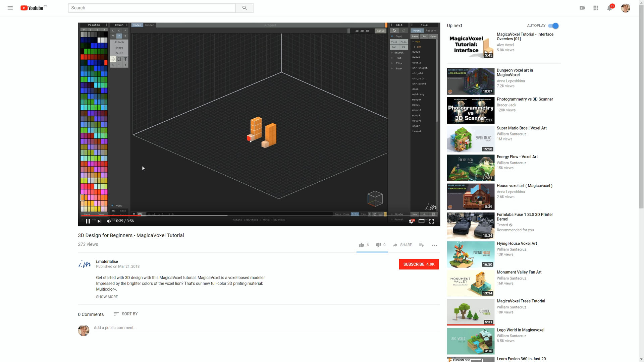
Task: Open the YouTube guide hamburger menu
Action: point(10,8)
